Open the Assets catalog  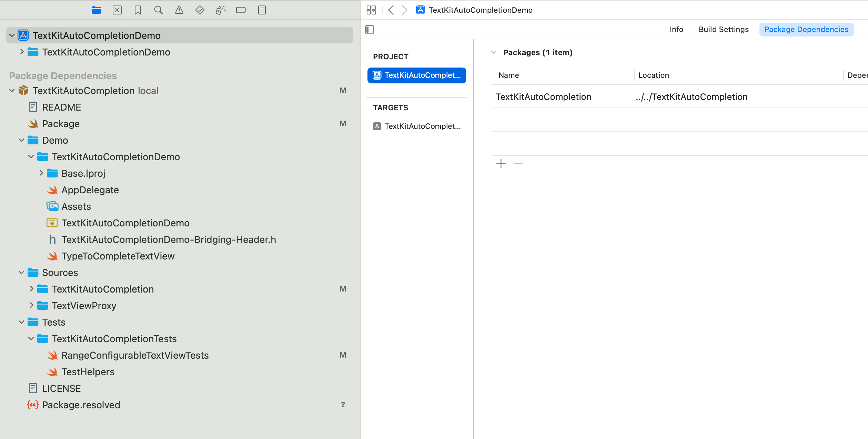click(x=76, y=206)
